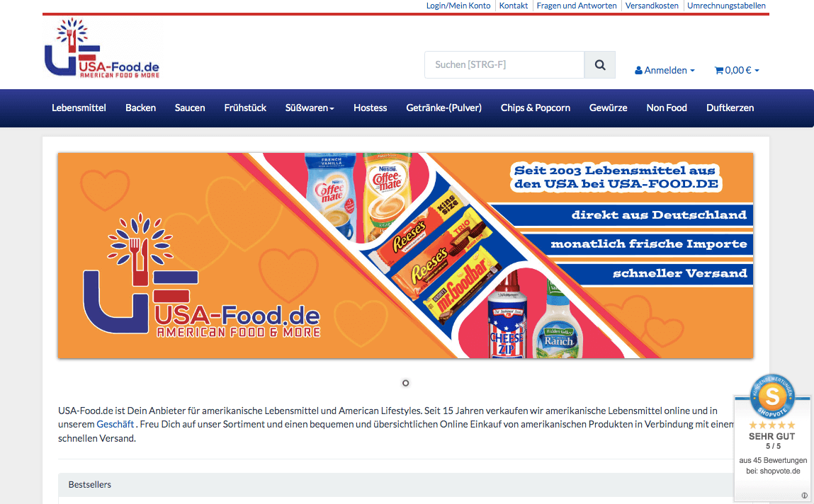
Task: Expand the 0,00 € cart dropdown
Action: 737,71
